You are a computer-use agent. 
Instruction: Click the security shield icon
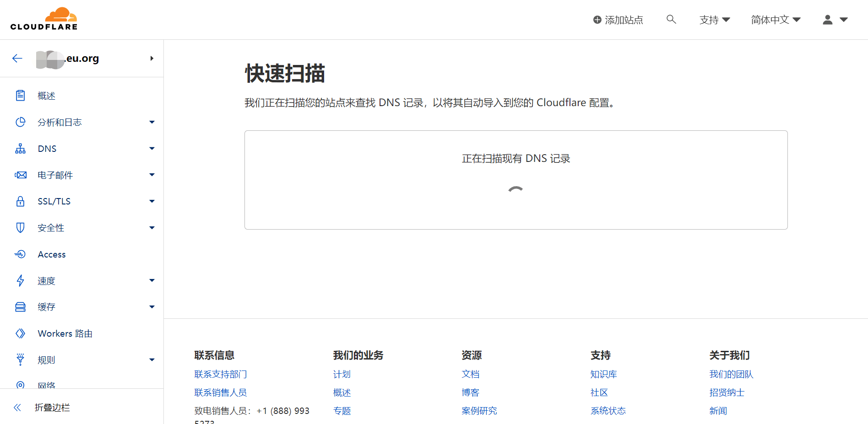20,228
